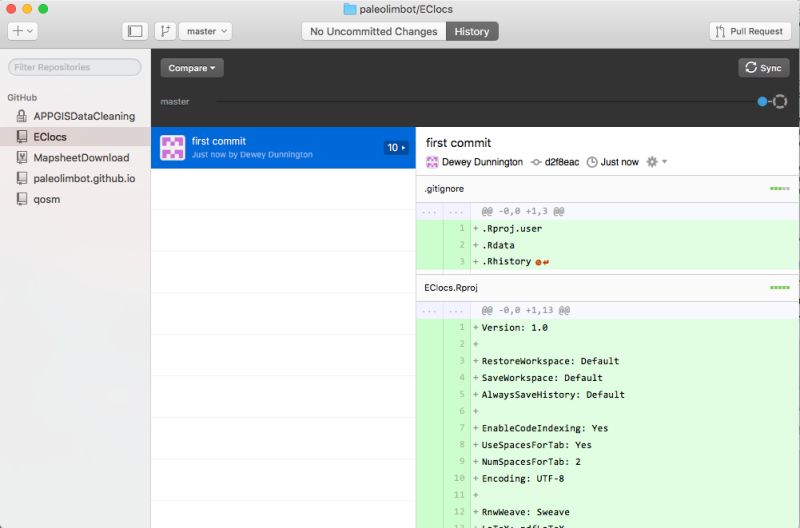Click the avatar in first commit row
The image size is (800, 528).
(x=172, y=148)
